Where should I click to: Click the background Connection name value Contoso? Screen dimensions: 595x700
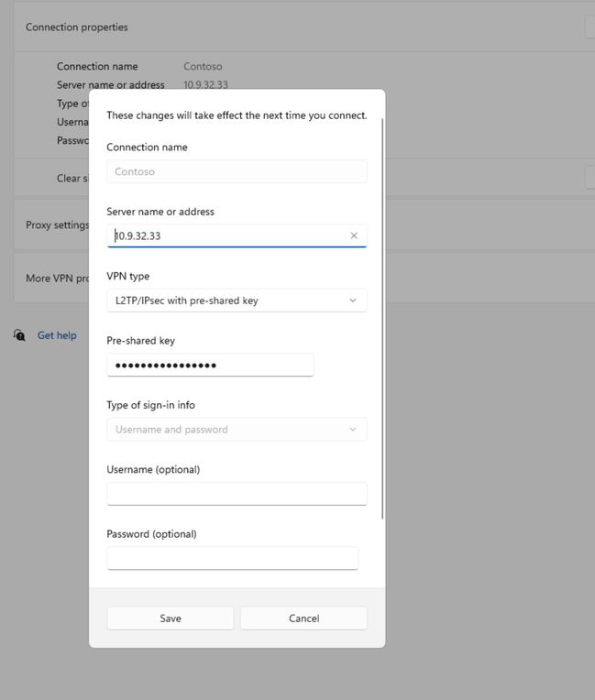[x=203, y=67]
